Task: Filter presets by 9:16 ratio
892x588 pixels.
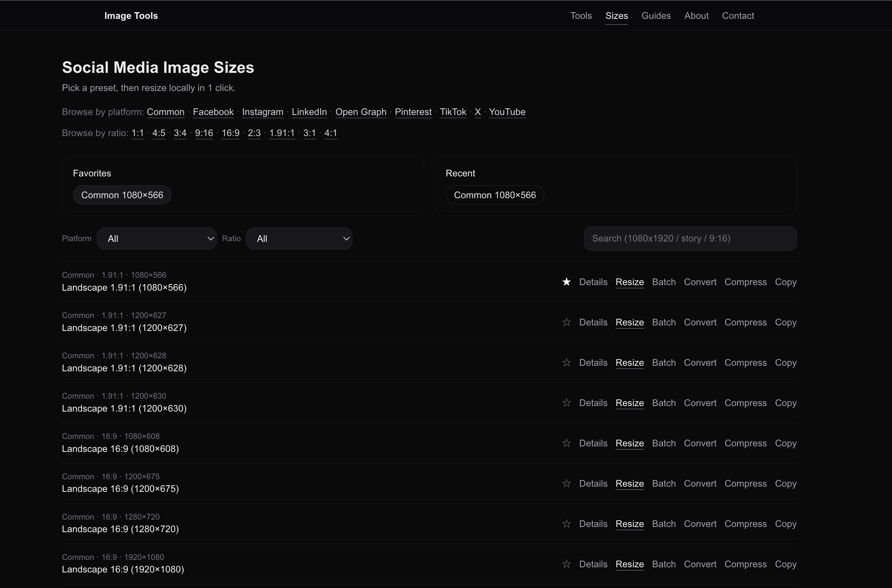Action: pyautogui.click(x=204, y=133)
